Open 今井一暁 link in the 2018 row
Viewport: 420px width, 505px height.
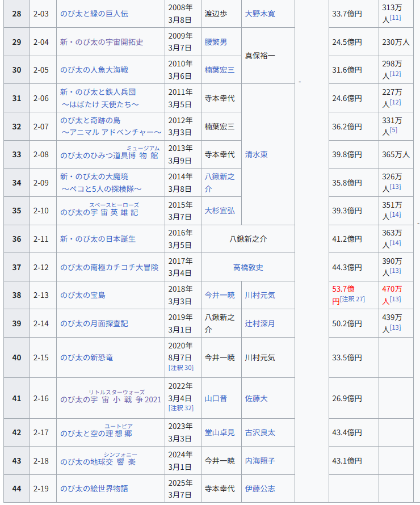pyautogui.click(x=220, y=295)
